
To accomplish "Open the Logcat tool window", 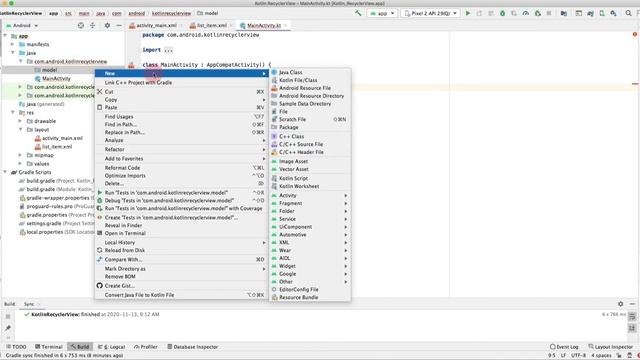I will (111, 347).
